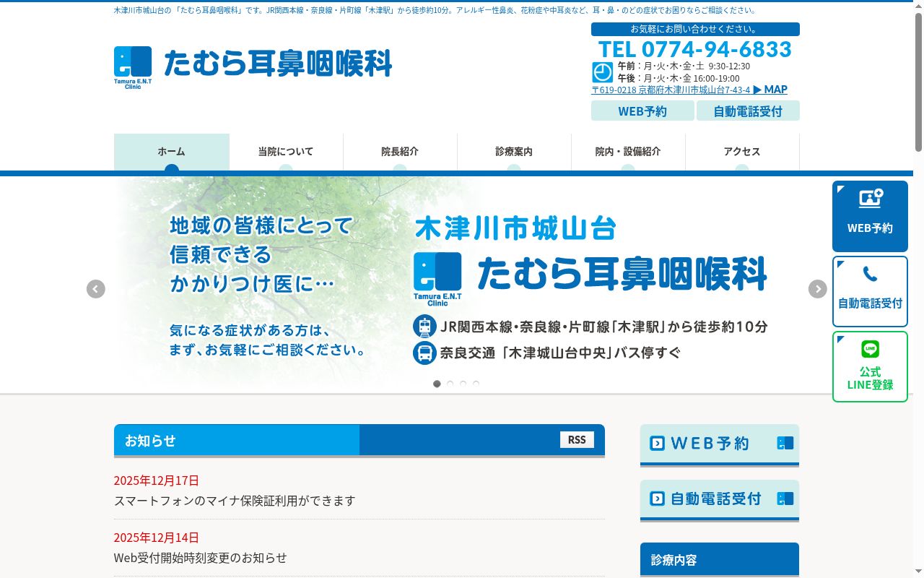
Task: Click the Tamura E.N.T Clinic header logo
Action: [x=133, y=67]
